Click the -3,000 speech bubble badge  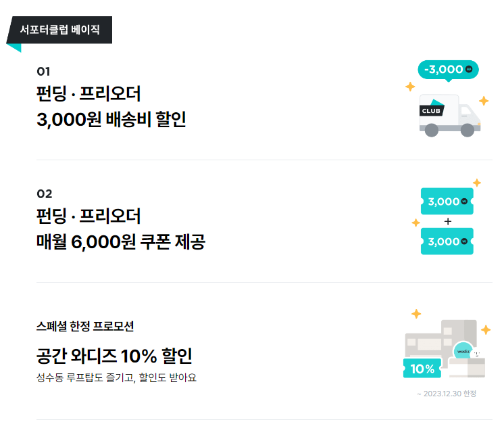tap(447, 69)
